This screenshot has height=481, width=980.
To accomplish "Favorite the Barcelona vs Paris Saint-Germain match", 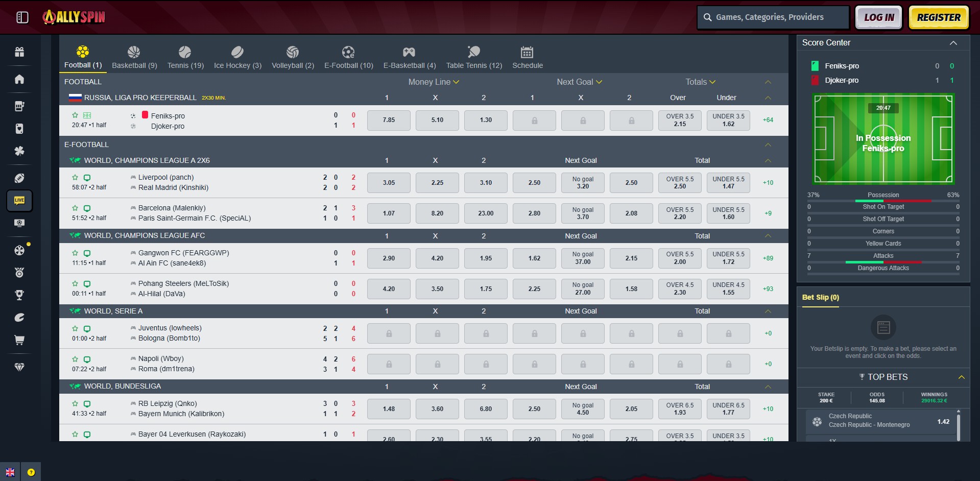I will point(75,208).
